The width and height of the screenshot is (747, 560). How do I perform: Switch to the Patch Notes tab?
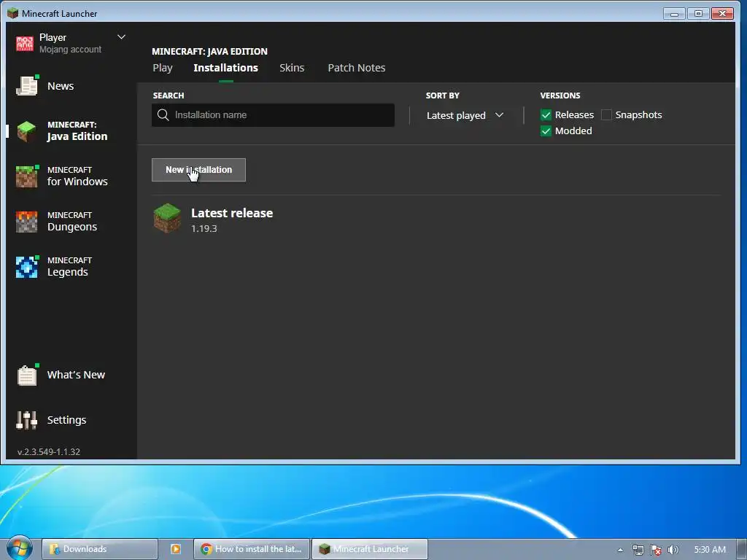coord(356,68)
